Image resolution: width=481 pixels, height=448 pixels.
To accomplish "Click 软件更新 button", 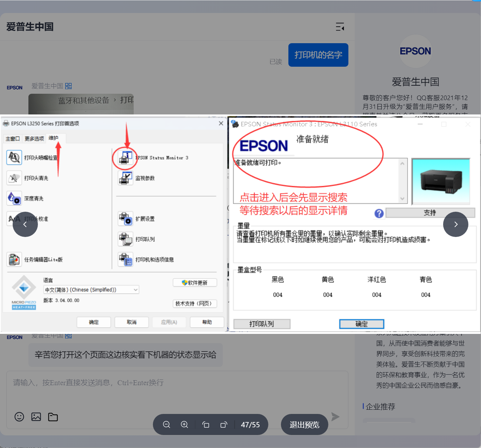I will pyautogui.click(x=195, y=283).
